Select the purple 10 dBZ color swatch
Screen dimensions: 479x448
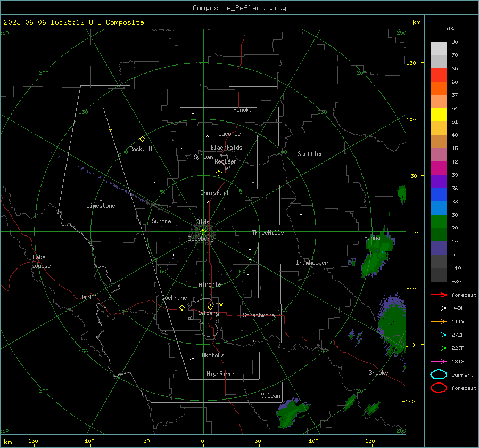click(439, 248)
